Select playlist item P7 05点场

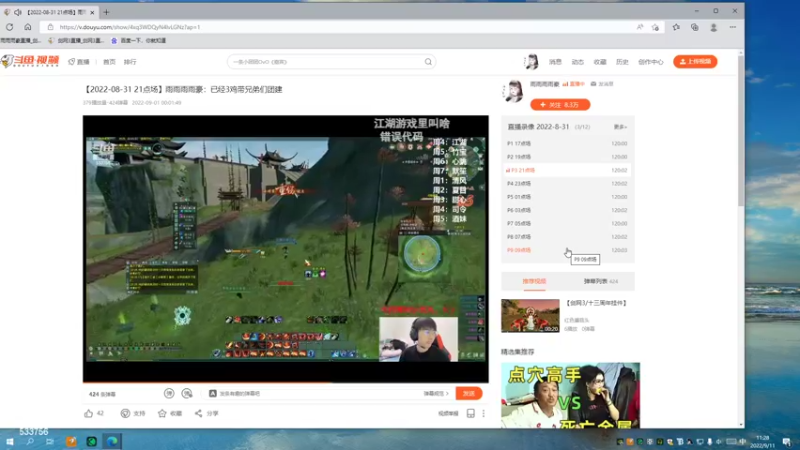click(x=567, y=223)
